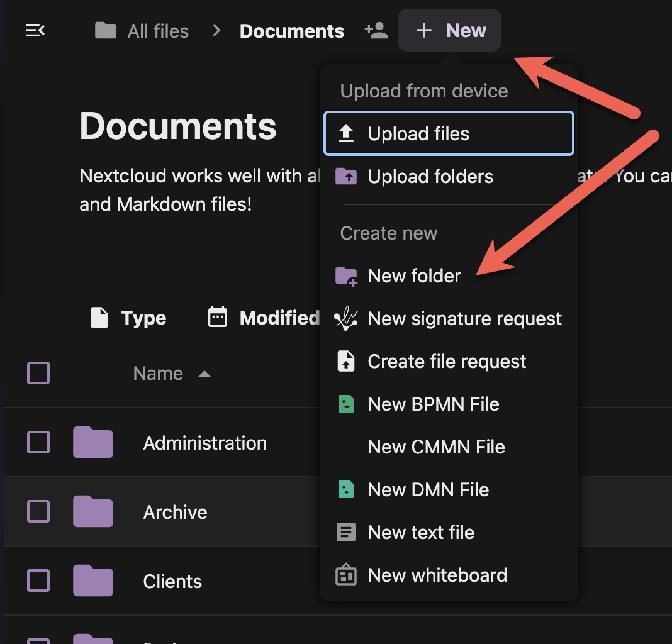Click the Administration folder icon
The height and width of the screenshot is (644, 672).
[93, 442]
